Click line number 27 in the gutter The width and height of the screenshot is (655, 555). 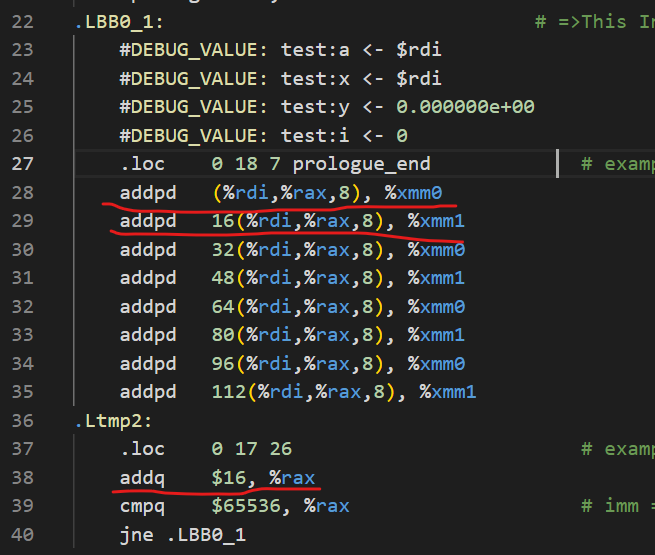[x=23, y=164]
